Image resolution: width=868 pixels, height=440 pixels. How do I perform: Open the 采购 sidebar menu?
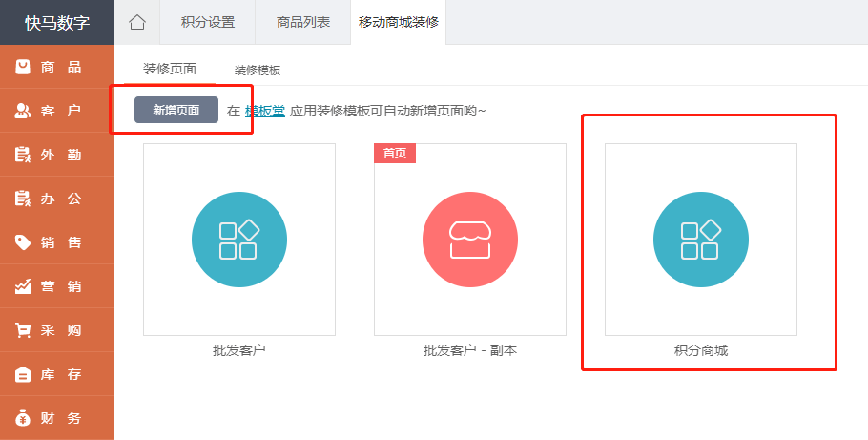57,330
